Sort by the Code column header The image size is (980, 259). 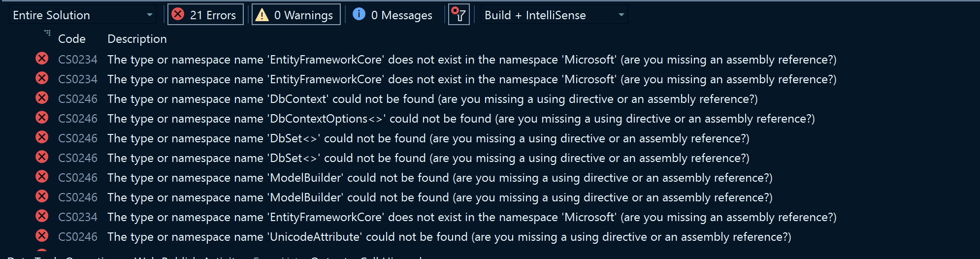[72, 39]
